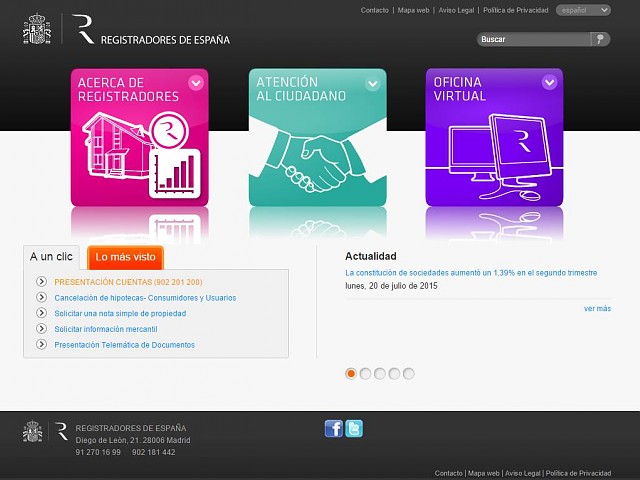The width and height of the screenshot is (640, 480).
Task: Click the date lunes, 20 de julio de 2015
Action: point(391,286)
